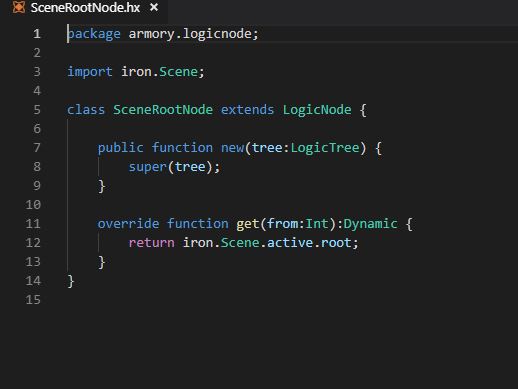Close the SceneRootNode.hx tab
This screenshot has width=518, height=389.
tap(154, 7)
